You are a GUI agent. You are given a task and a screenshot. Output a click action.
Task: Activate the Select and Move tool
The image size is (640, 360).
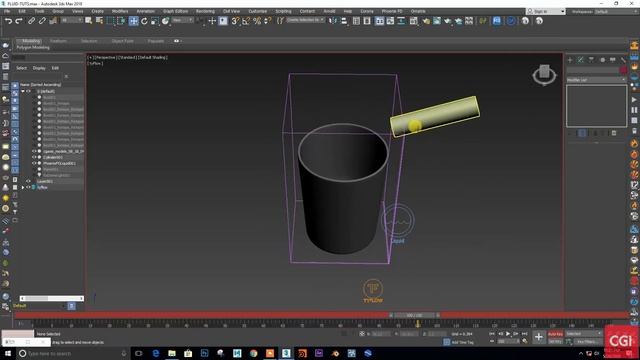(133, 21)
